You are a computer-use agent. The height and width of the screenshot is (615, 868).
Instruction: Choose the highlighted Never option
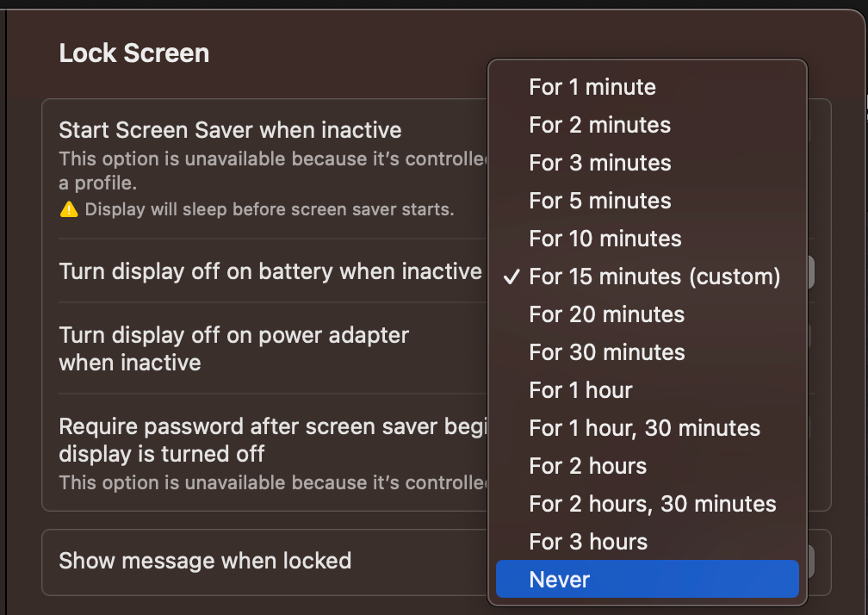pyautogui.click(x=648, y=579)
